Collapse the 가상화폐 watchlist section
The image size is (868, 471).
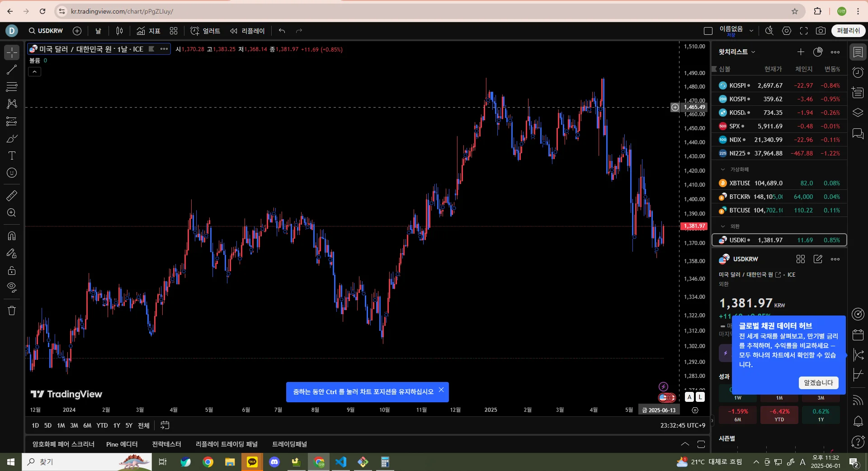722,170
